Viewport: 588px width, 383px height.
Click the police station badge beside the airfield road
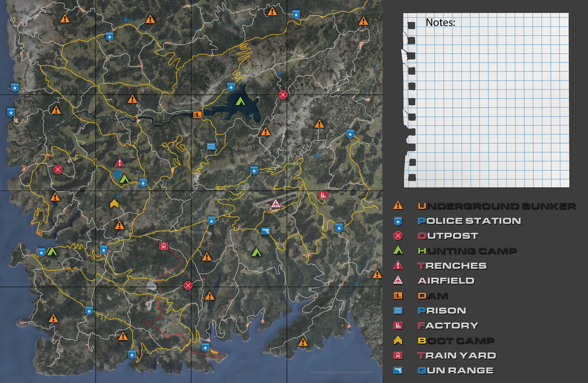tap(254, 170)
